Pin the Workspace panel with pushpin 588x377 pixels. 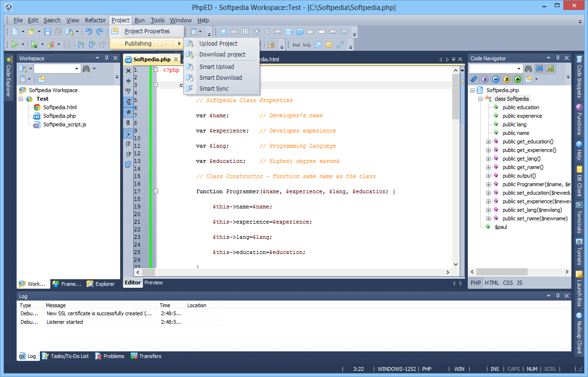106,58
